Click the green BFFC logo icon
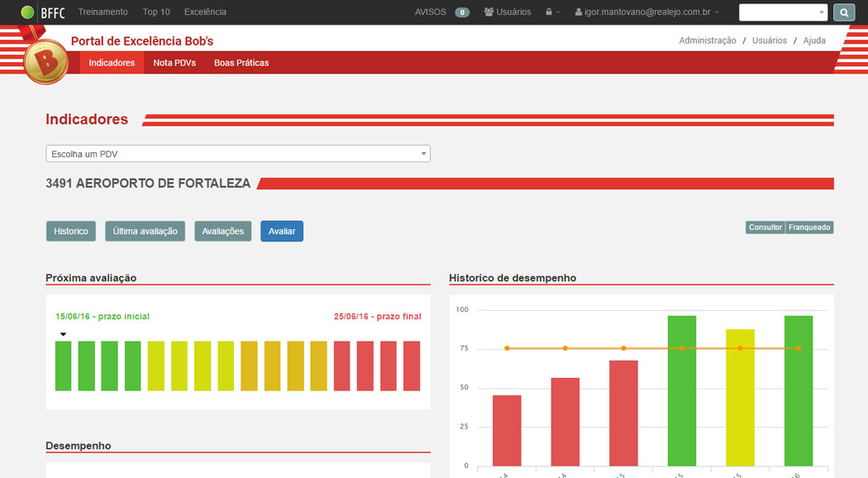 point(27,12)
